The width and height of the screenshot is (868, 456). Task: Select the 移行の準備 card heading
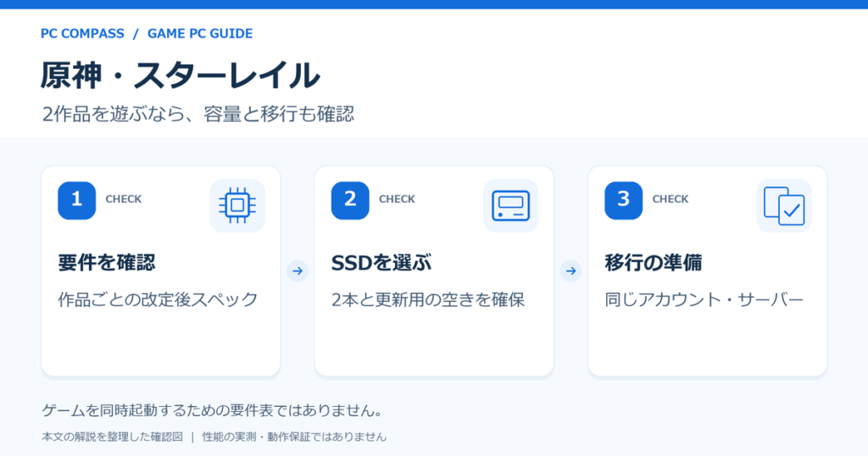click(654, 262)
